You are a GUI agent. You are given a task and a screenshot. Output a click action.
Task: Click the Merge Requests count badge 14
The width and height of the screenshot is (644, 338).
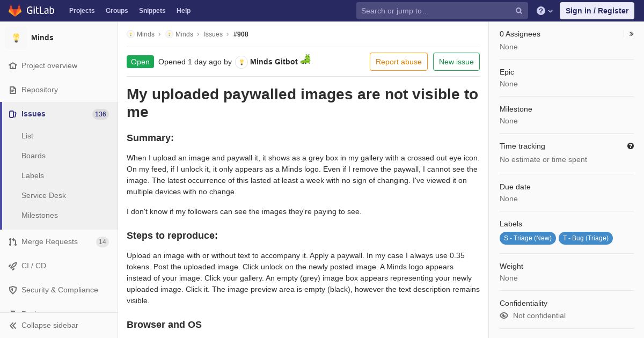click(103, 242)
